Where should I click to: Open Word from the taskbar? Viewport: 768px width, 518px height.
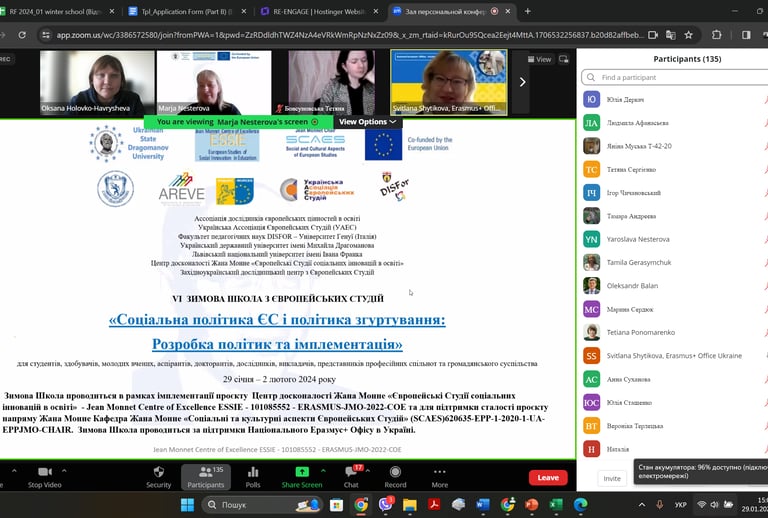click(x=483, y=505)
